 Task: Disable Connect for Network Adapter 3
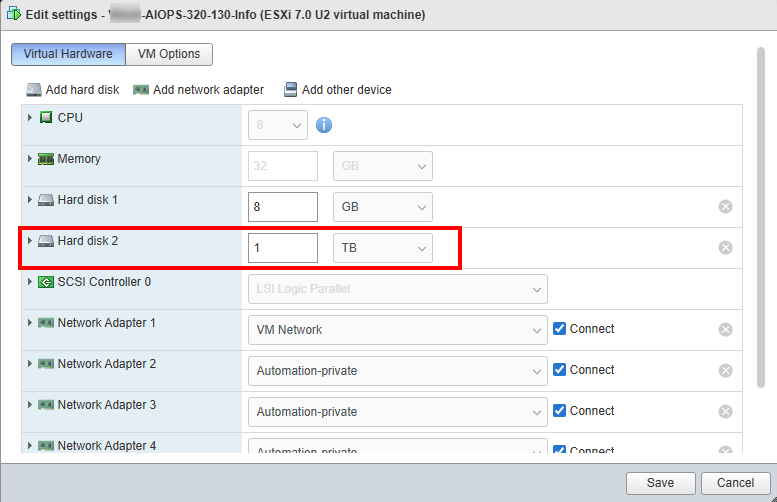(x=560, y=411)
